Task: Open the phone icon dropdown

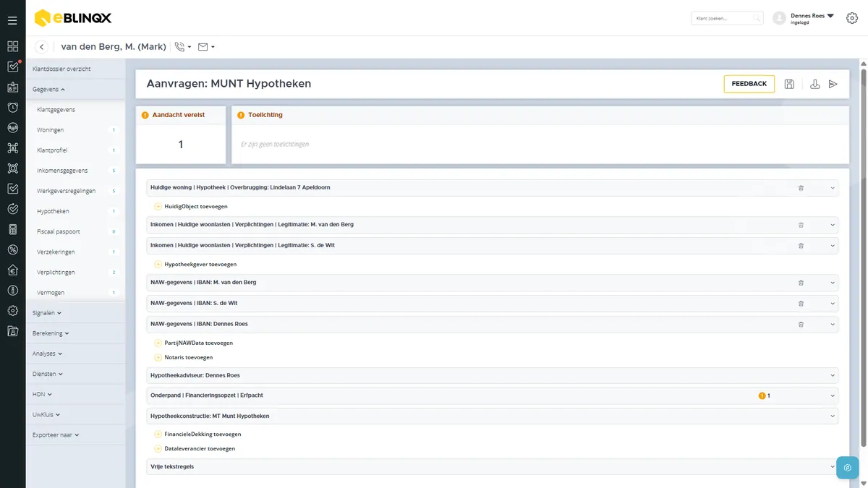Action: [183, 47]
